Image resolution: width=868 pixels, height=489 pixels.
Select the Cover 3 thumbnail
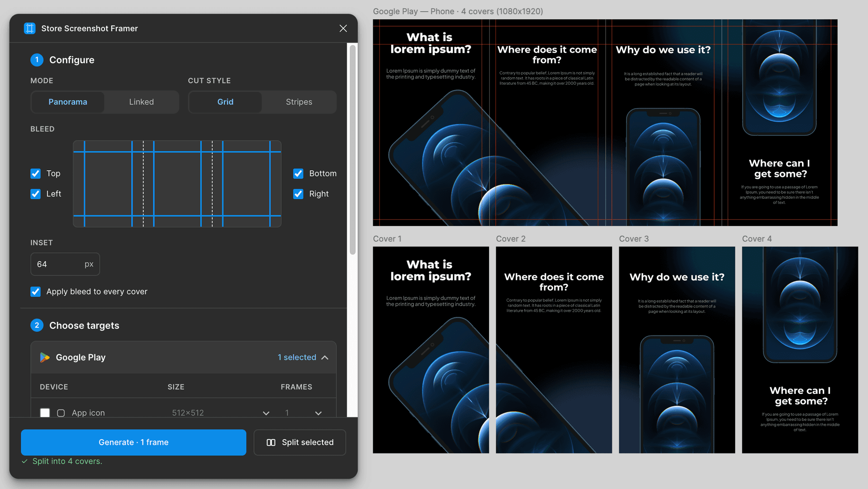[677, 350]
